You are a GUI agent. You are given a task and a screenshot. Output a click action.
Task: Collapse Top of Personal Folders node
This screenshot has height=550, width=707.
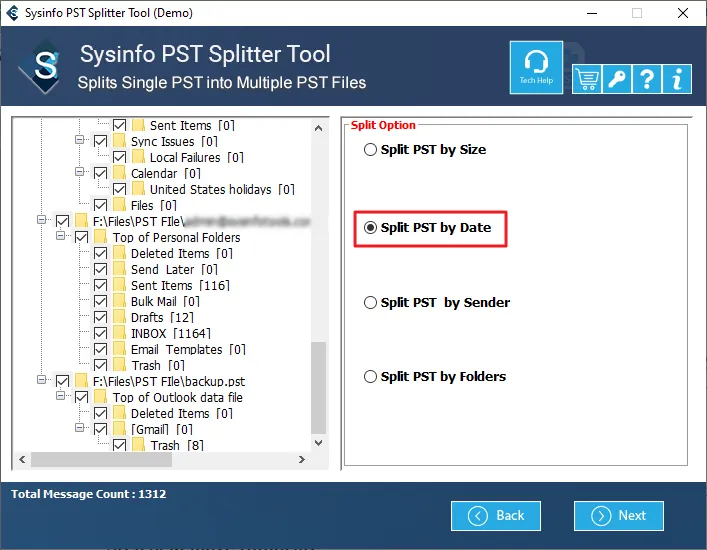(60, 236)
